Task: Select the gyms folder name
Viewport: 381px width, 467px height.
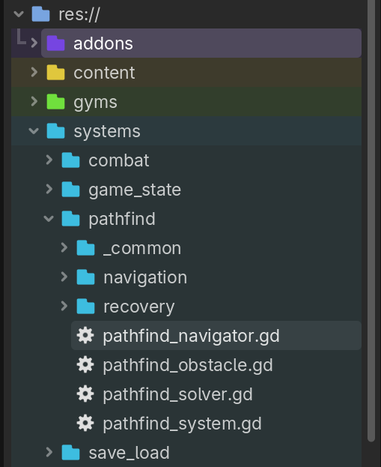Action: [95, 103]
